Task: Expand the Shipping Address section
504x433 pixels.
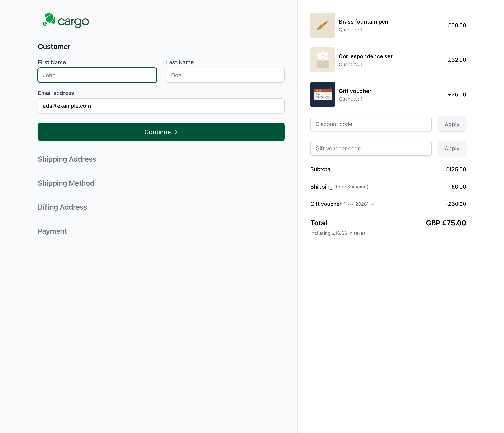Action: pyautogui.click(x=67, y=159)
